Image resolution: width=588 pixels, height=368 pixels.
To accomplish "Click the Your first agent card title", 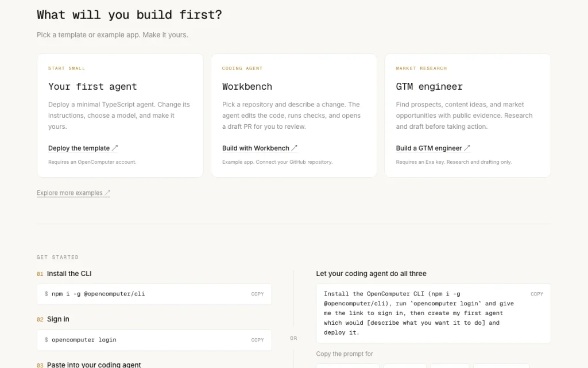I will tap(92, 86).
